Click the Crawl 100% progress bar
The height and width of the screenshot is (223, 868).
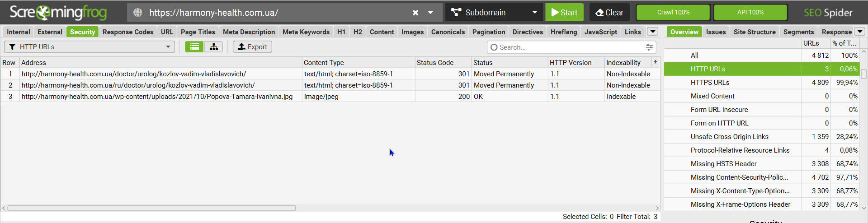[673, 13]
